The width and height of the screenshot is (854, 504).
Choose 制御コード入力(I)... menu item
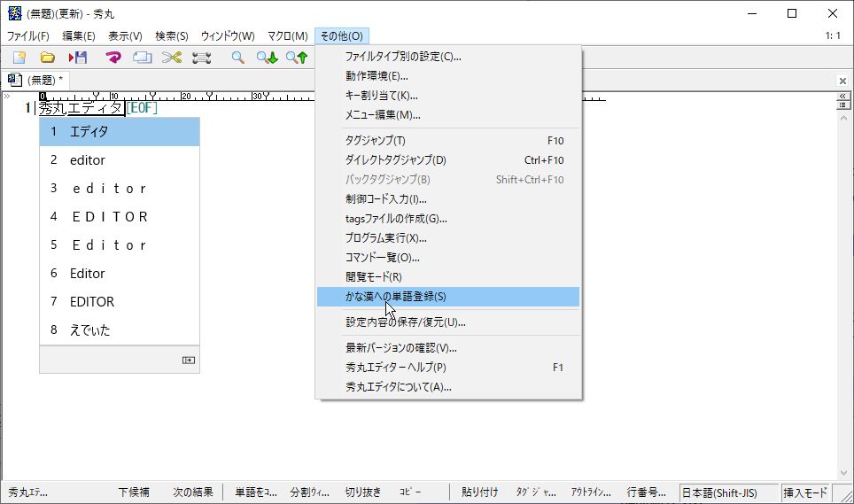pos(448,198)
